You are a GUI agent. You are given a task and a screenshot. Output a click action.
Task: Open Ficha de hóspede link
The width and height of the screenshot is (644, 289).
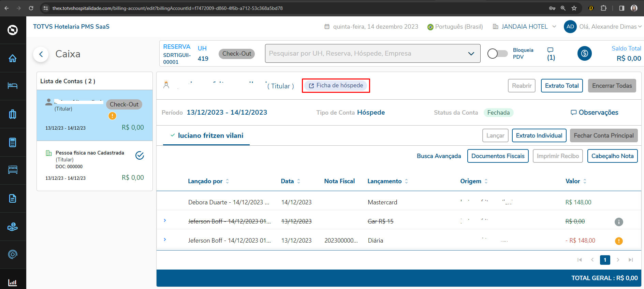336,86
